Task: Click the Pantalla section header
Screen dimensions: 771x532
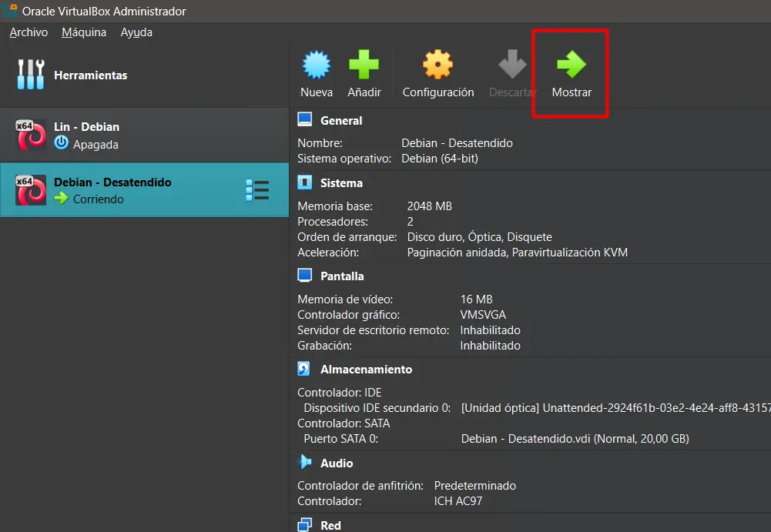Action: click(x=342, y=276)
